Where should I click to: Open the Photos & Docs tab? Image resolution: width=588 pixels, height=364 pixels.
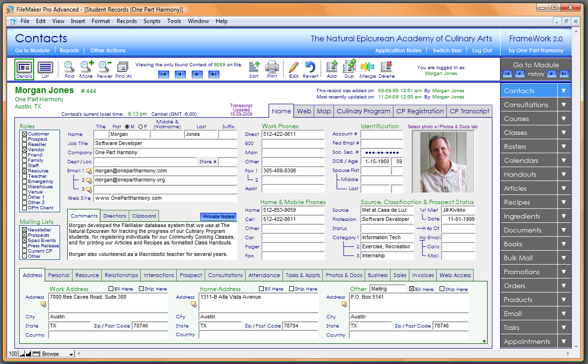(344, 275)
